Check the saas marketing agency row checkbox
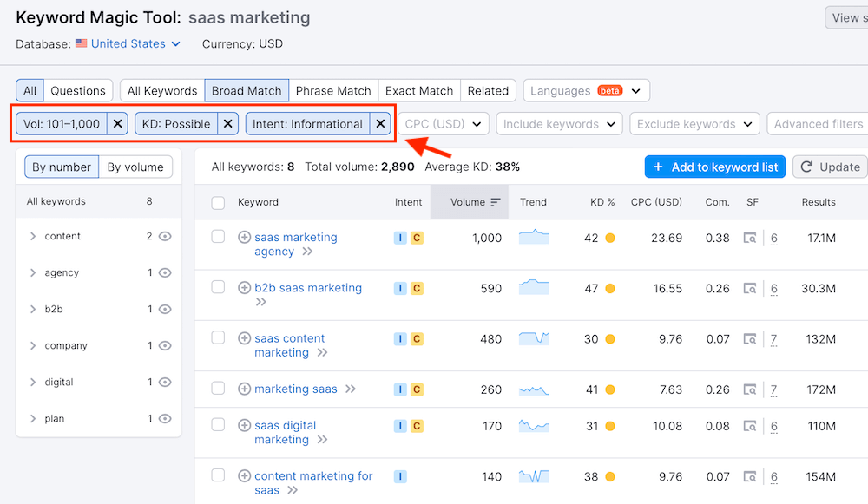The height and width of the screenshot is (504, 868). [219, 237]
